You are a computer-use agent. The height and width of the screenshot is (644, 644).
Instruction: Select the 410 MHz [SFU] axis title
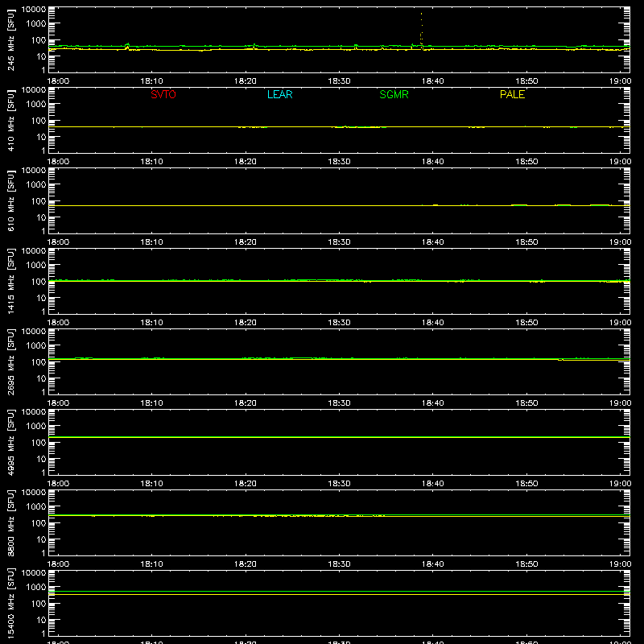click(x=11, y=120)
